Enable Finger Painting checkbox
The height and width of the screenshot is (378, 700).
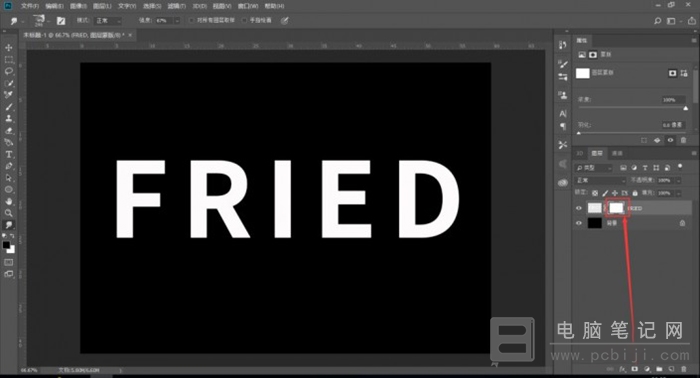(244, 21)
